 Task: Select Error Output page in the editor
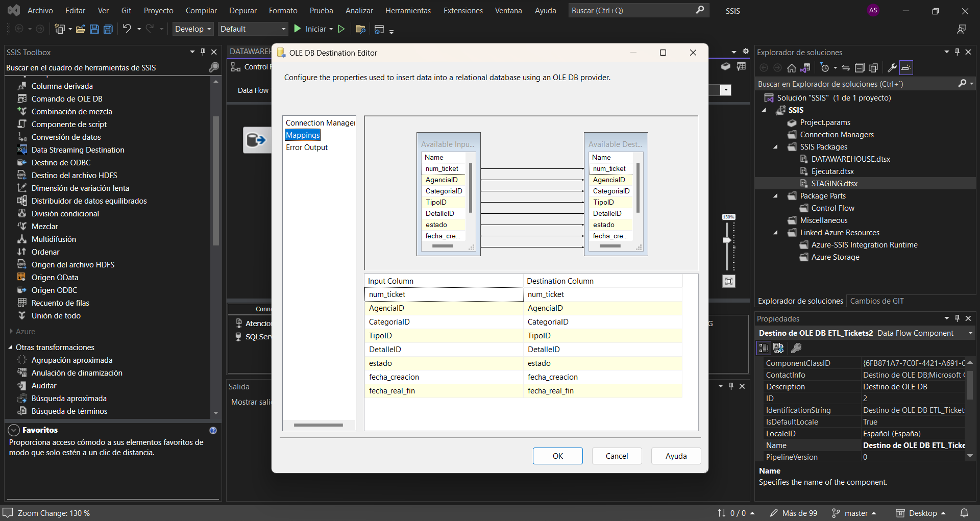[x=307, y=147]
